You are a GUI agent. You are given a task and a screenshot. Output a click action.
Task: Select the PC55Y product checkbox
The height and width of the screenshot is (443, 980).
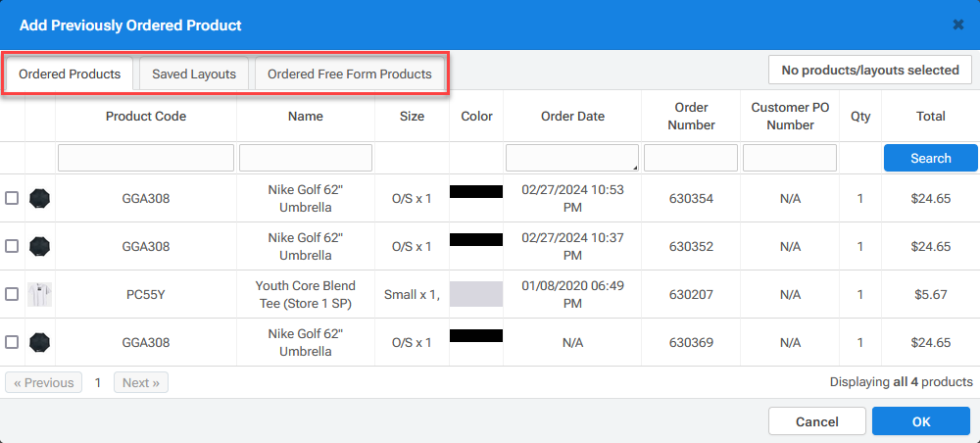tap(12, 294)
